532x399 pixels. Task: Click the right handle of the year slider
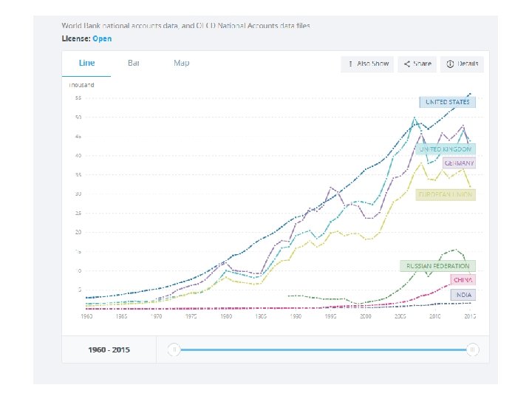click(x=472, y=349)
